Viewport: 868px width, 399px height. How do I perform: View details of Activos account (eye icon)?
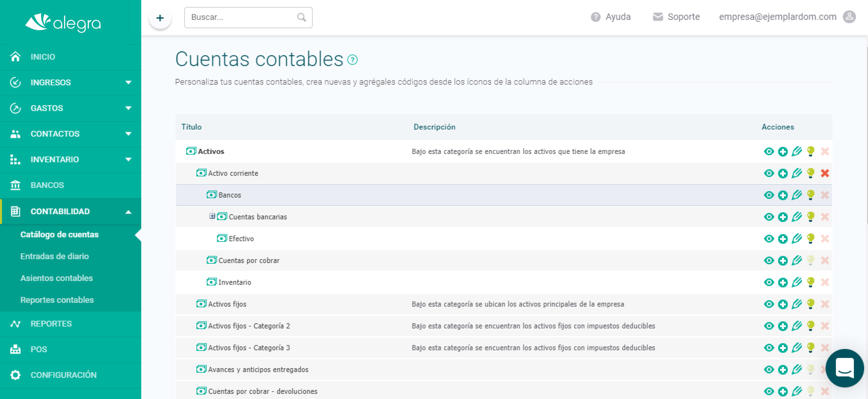[769, 152]
